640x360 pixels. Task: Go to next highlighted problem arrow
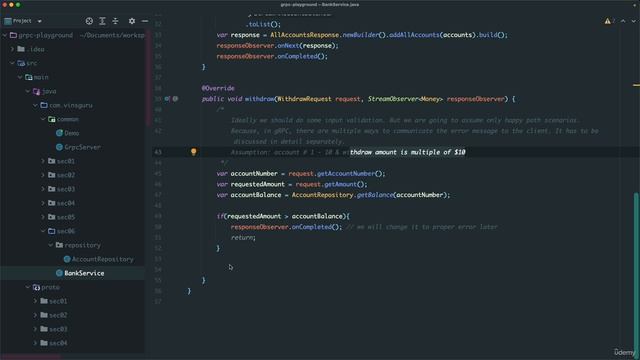coord(633,21)
